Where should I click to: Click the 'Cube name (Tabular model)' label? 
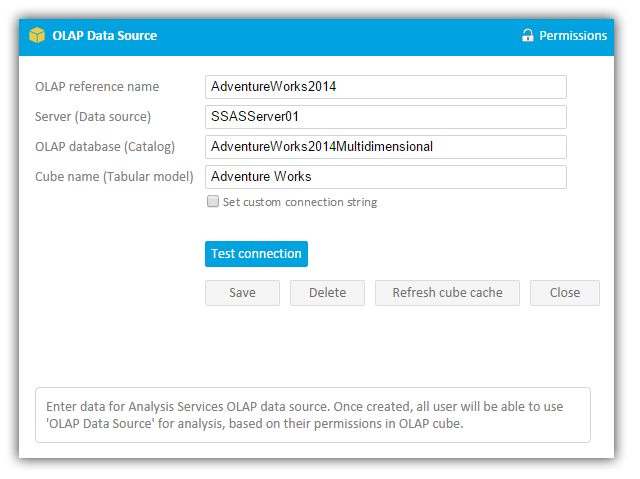[x=114, y=177]
